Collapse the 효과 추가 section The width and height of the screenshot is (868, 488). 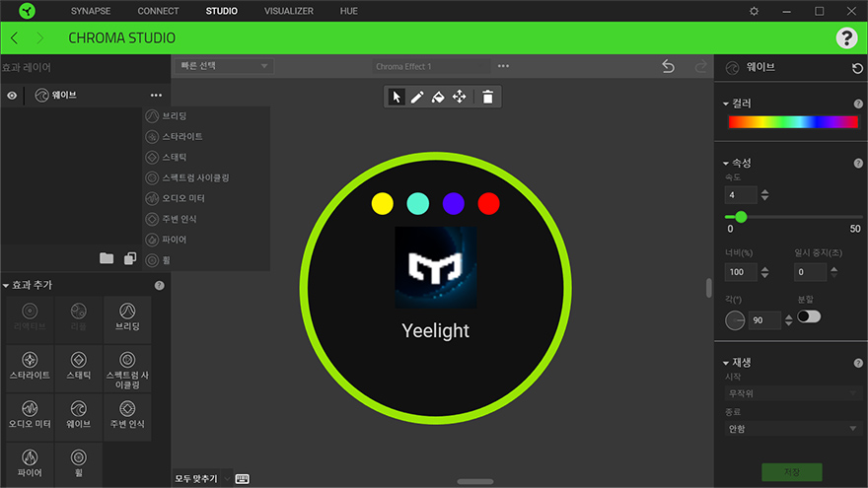tap(6, 286)
